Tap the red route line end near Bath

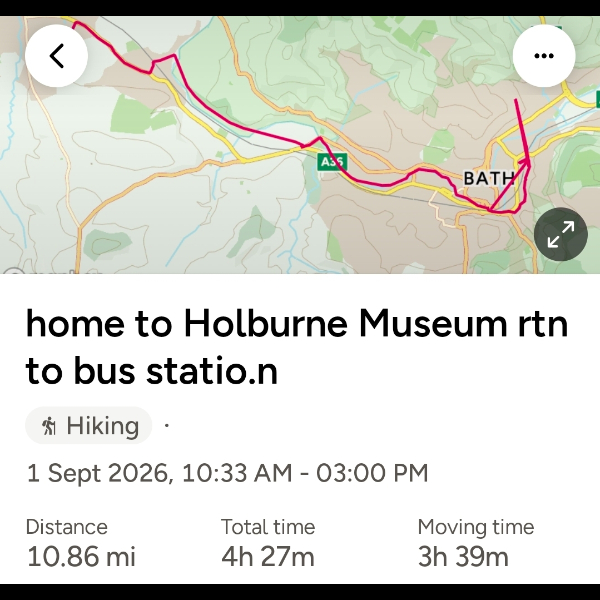tap(516, 100)
